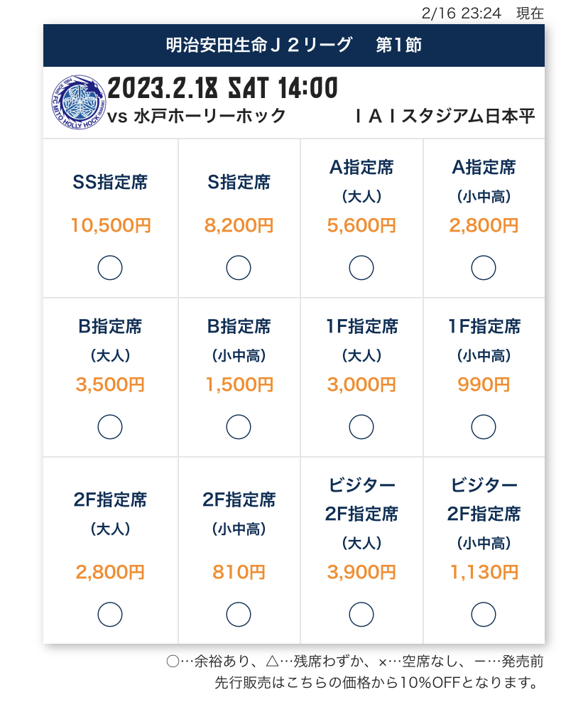Viewport: 588px width, 702px height.
Task: Select availability circle under SS指定席 10,500円
Action: (x=110, y=268)
